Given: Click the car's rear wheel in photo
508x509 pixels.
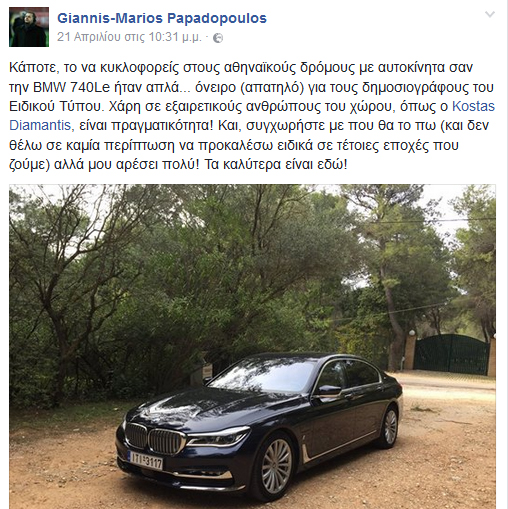Looking at the screenshot, I should pos(390,427).
